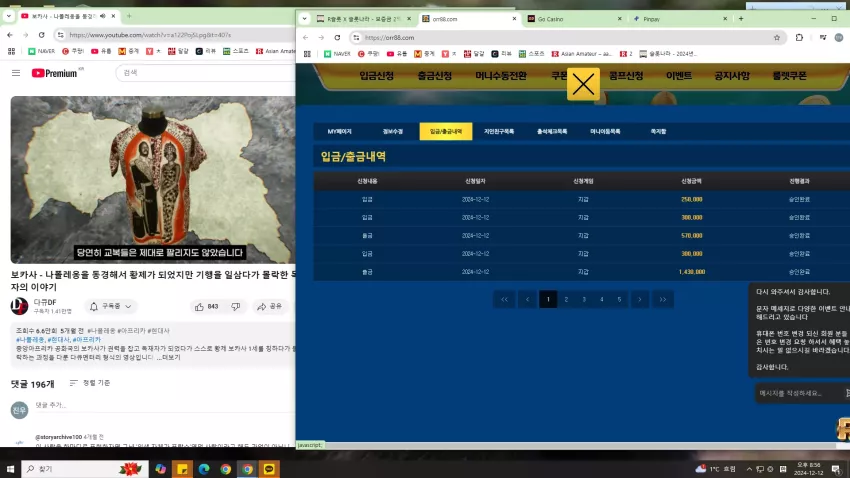
Task: Click the 1,430,000 amount cell
Action: [692, 272]
